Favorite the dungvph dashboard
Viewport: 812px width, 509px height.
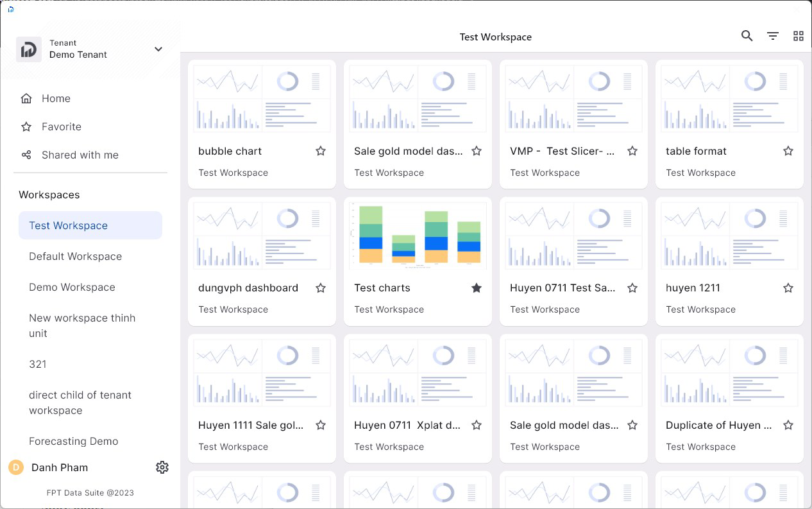[321, 288]
